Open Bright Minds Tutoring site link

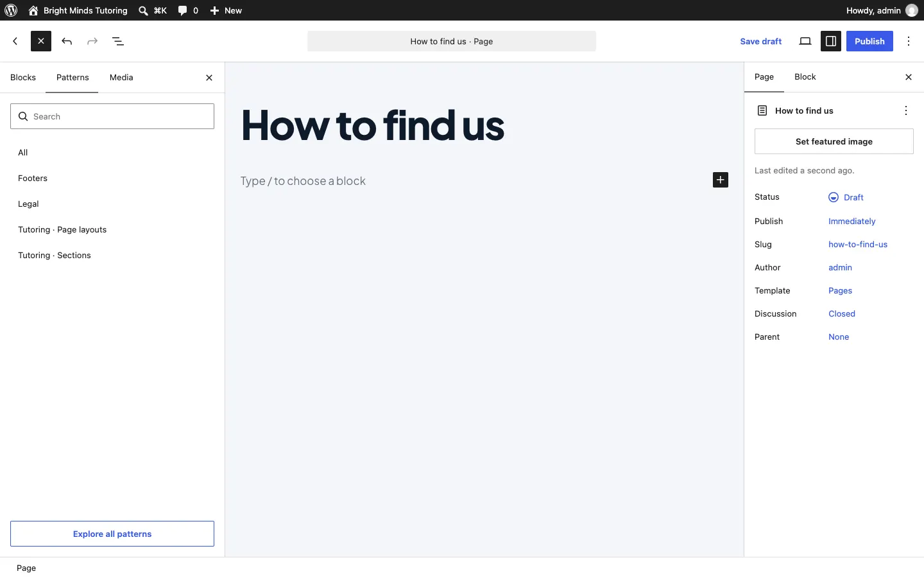[78, 10]
